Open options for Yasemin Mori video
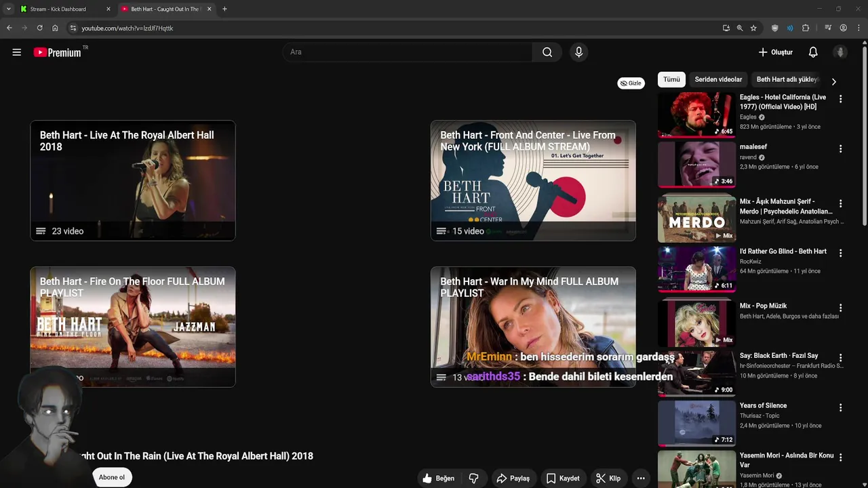The image size is (868, 488). coord(840,457)
